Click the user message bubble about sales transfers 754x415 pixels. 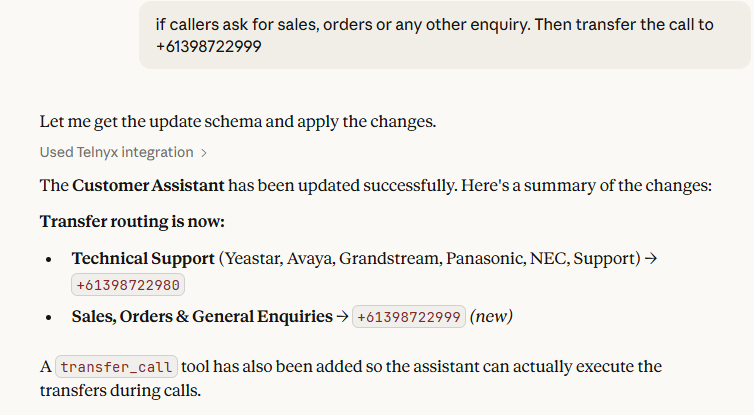click(x=444, y=35)
